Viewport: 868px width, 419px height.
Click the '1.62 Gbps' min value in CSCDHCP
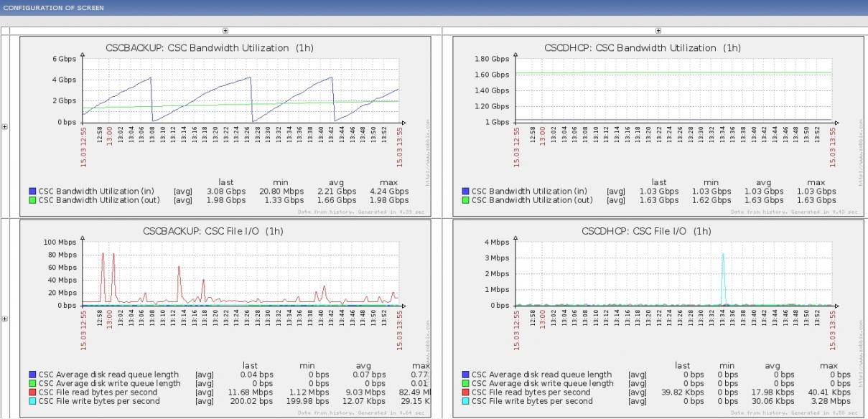[711, 200]
